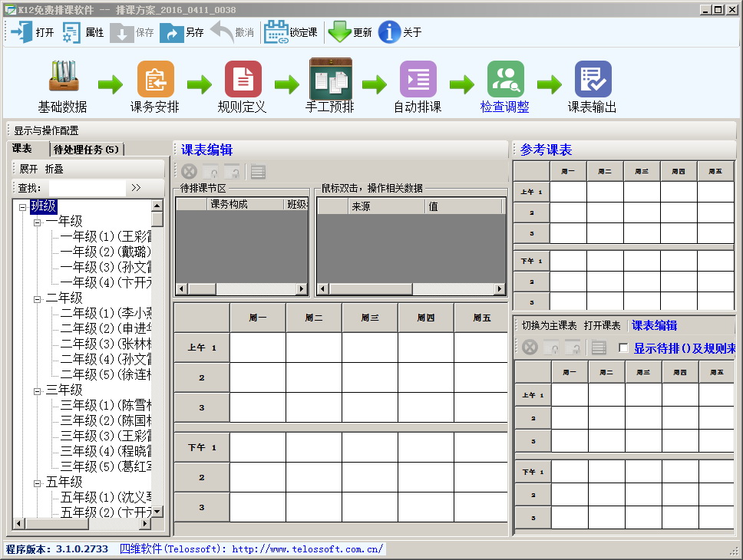
Task: Click the 查找 search input field
Action: tap(88, 188)
